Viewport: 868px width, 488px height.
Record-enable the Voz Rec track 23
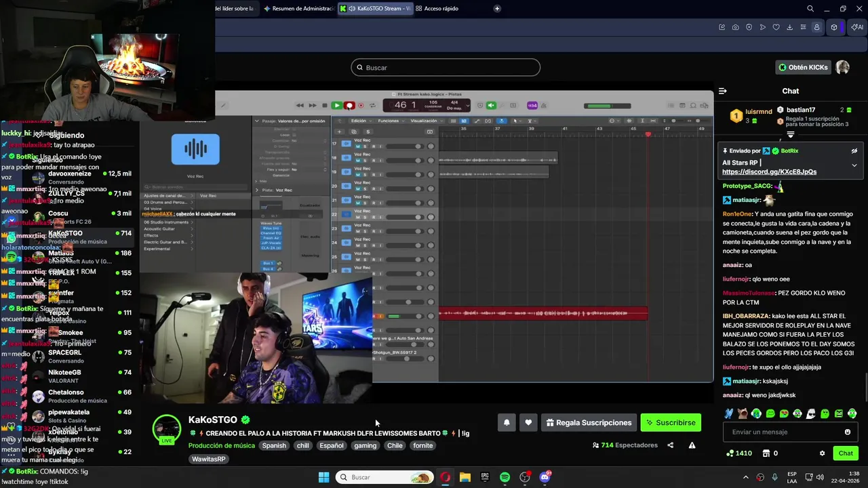point(374,231)
